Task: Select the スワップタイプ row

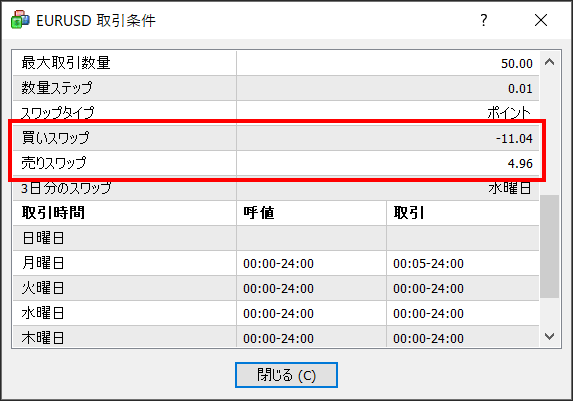Action: point(276,113)
